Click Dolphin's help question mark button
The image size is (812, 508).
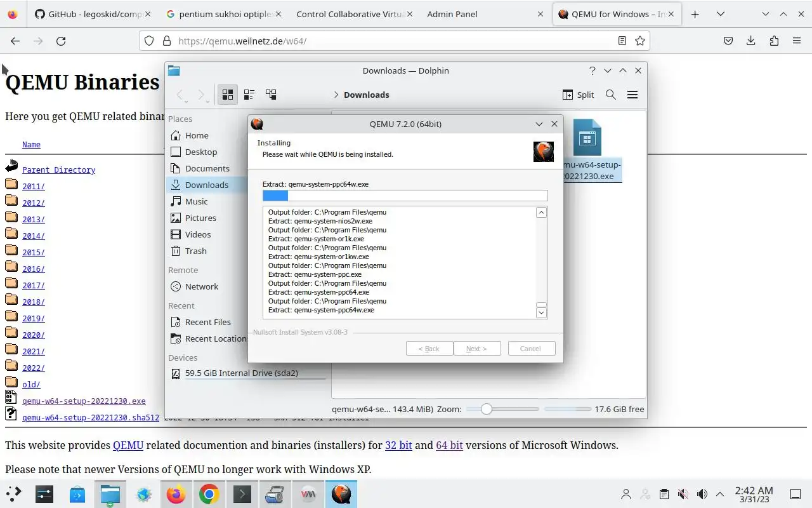593,70
